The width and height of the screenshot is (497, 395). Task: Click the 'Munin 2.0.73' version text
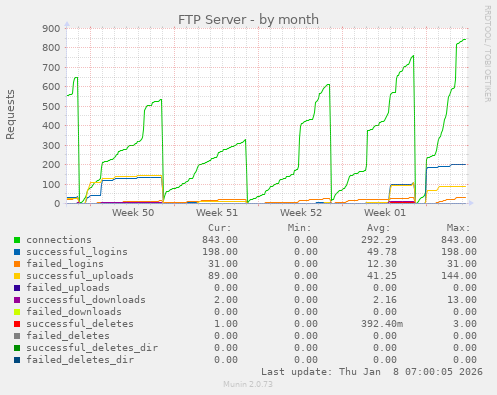(248, 384)
